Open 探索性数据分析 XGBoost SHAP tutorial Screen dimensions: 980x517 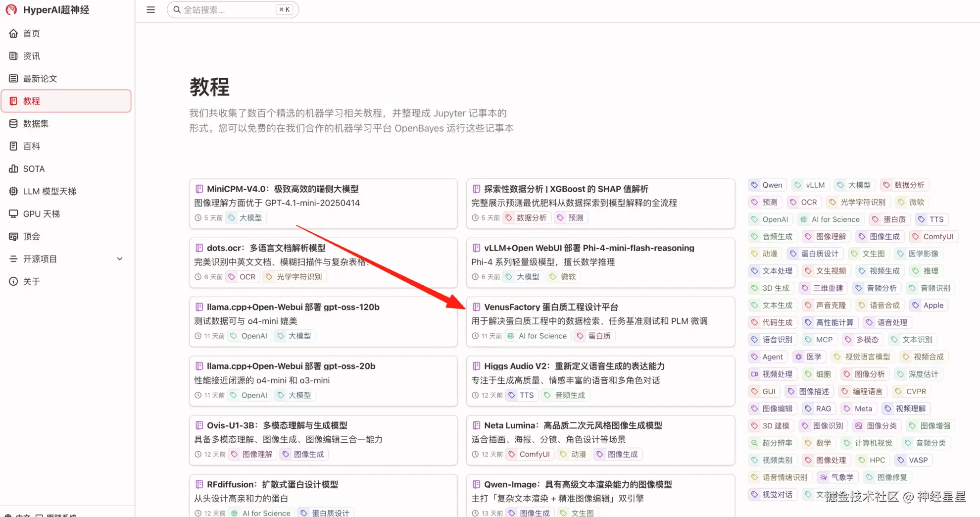click(x=566, y=189)
